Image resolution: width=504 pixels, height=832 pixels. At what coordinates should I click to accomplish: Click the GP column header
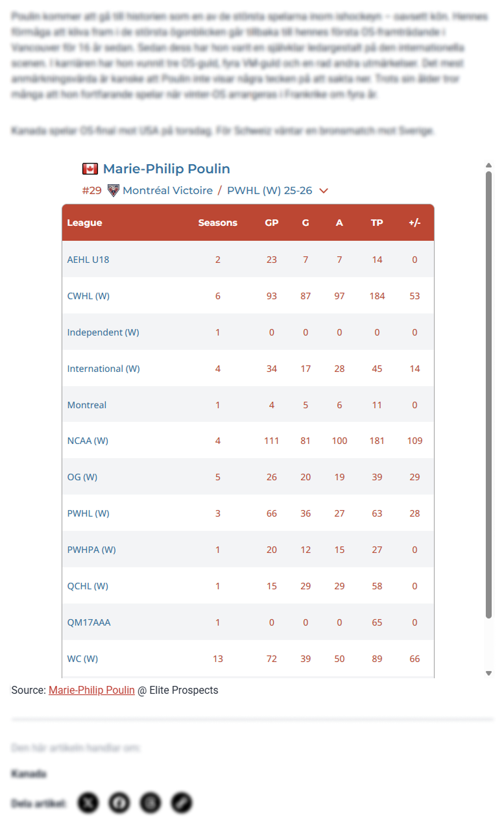pyautogui.click(x=271, y=223)
